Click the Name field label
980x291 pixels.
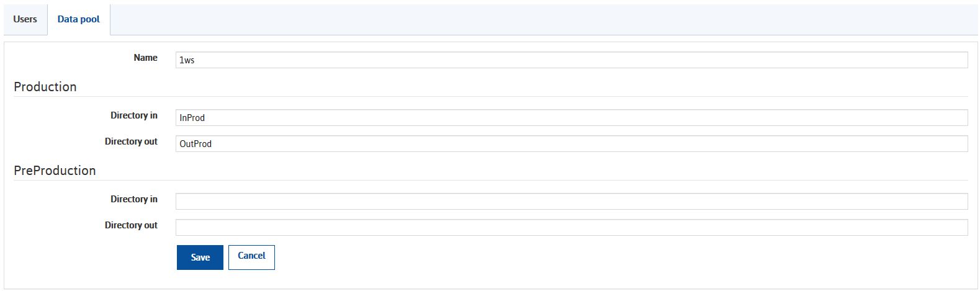(146, 58)
